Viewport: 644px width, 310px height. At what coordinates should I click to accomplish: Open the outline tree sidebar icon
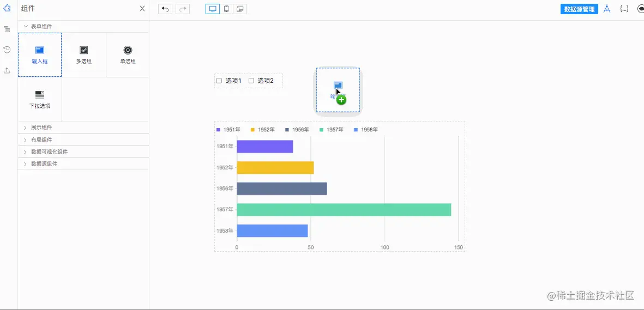[x=7, y=29]
